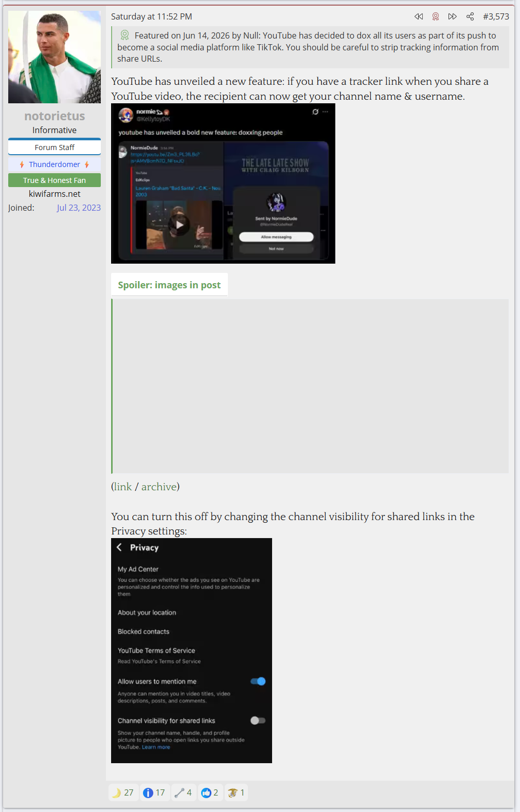Screen dimensions: 520x812
Task: Jump to next featured post arrow icon
Action: pos(453,16)
